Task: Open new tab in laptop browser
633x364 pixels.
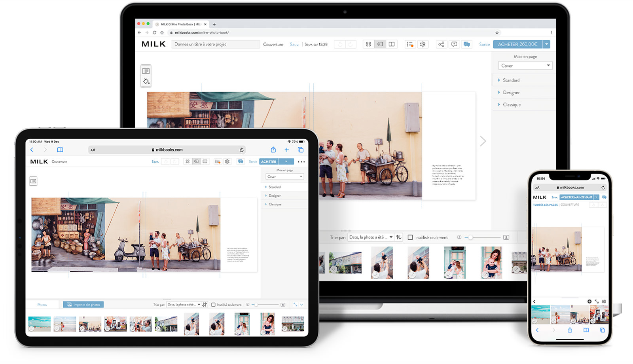Action: coord(214,24)
